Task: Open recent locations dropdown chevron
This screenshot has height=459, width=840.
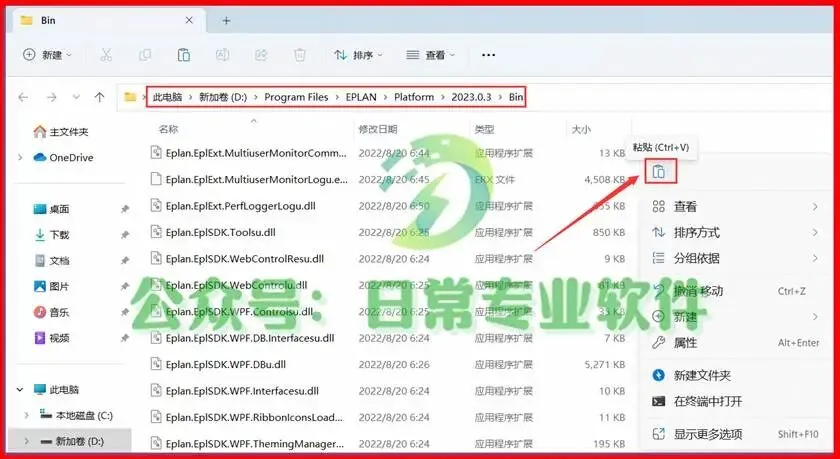Action: click(76, 97)
